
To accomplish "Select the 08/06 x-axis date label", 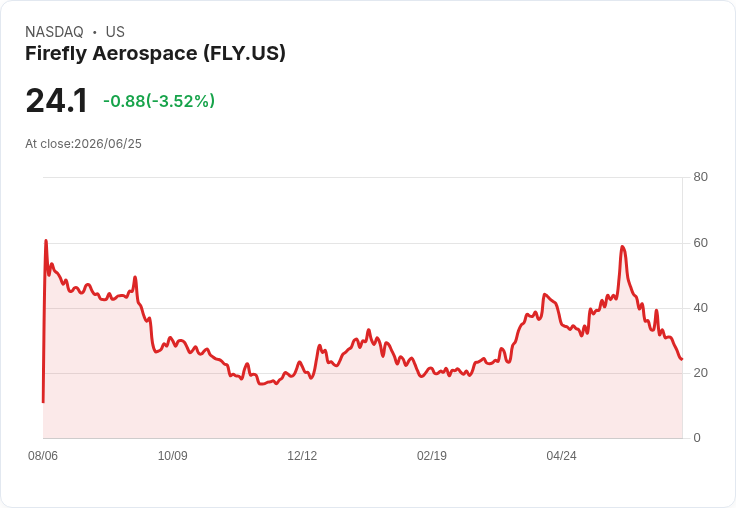I will [x=43, y=456].
